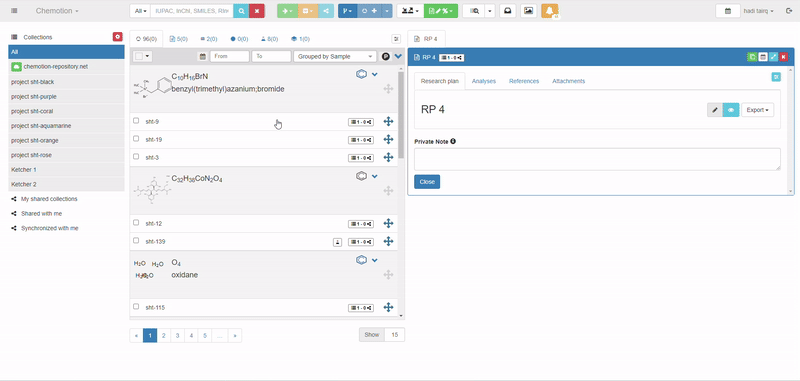Click the Private Note text area

pyautogui.click(x=597, y=159)
